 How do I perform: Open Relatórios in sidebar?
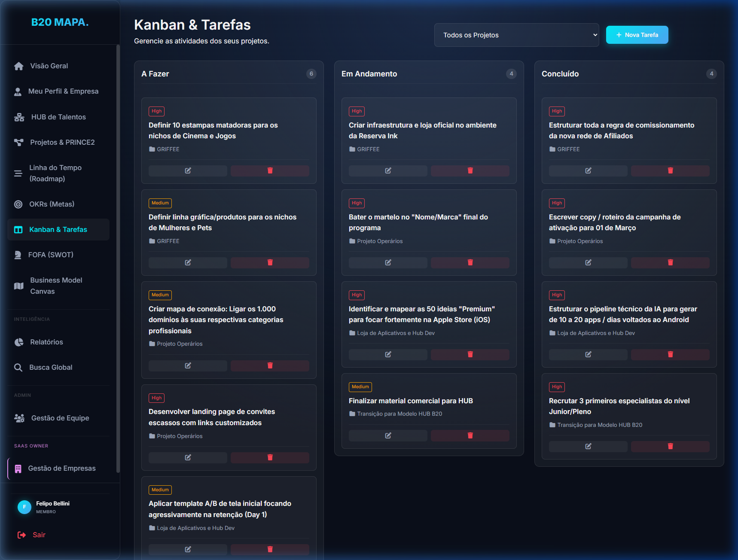point(58,342)
